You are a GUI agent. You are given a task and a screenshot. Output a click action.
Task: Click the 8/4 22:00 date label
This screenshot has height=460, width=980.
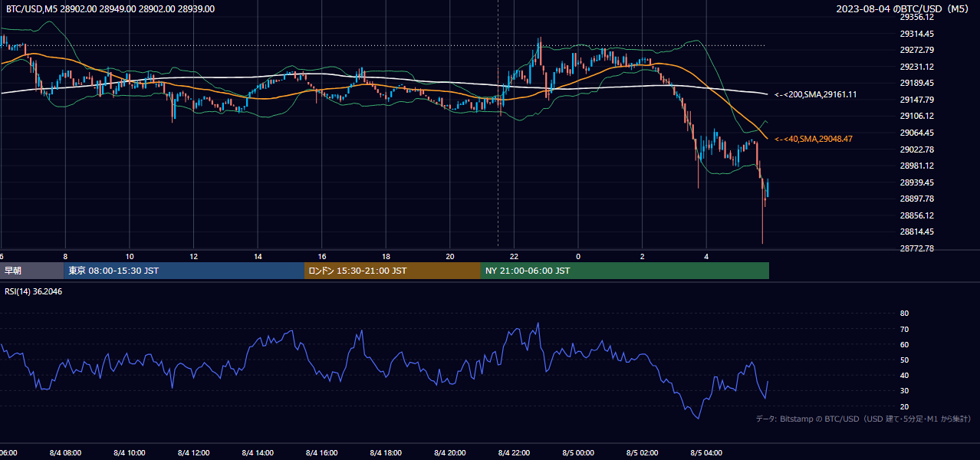(x=515, y=453)
